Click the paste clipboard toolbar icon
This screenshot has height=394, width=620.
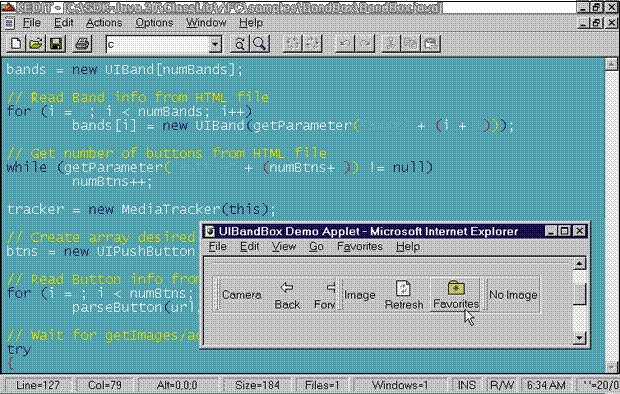coord(431,44)
